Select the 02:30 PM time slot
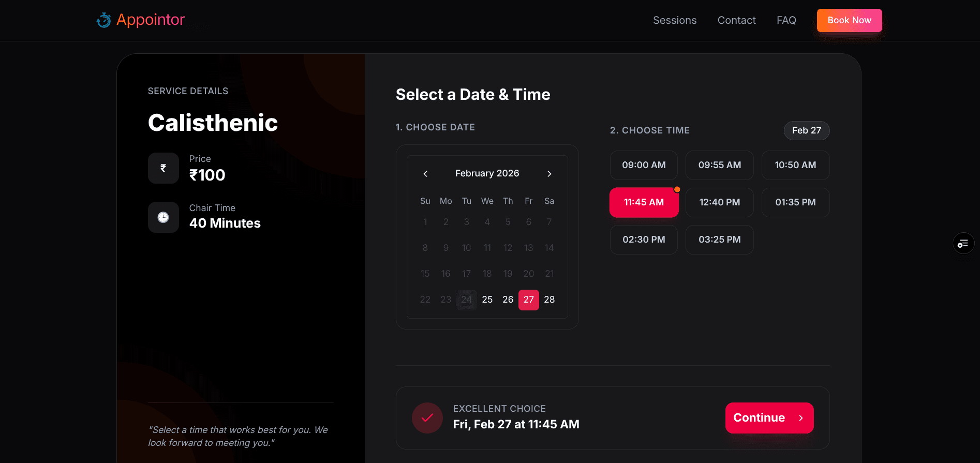980x463 pixels. pyautogui.click(x=644, y=240)
